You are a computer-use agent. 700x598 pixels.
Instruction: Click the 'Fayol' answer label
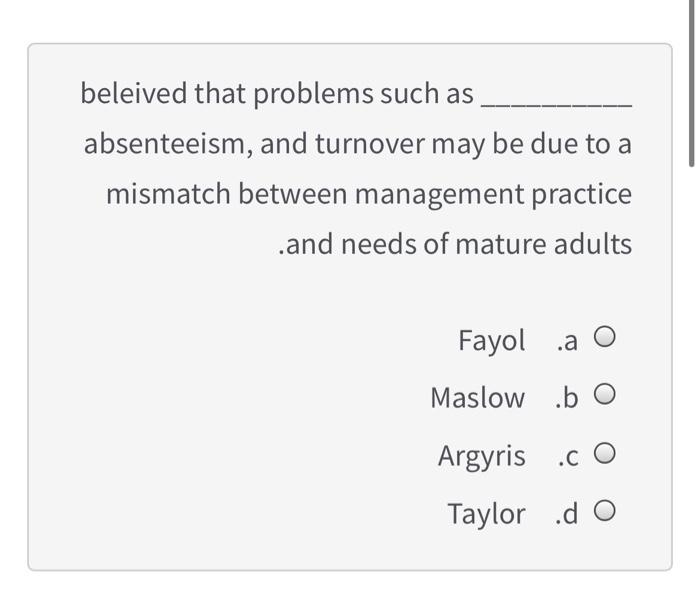click(x=491, y=340)
